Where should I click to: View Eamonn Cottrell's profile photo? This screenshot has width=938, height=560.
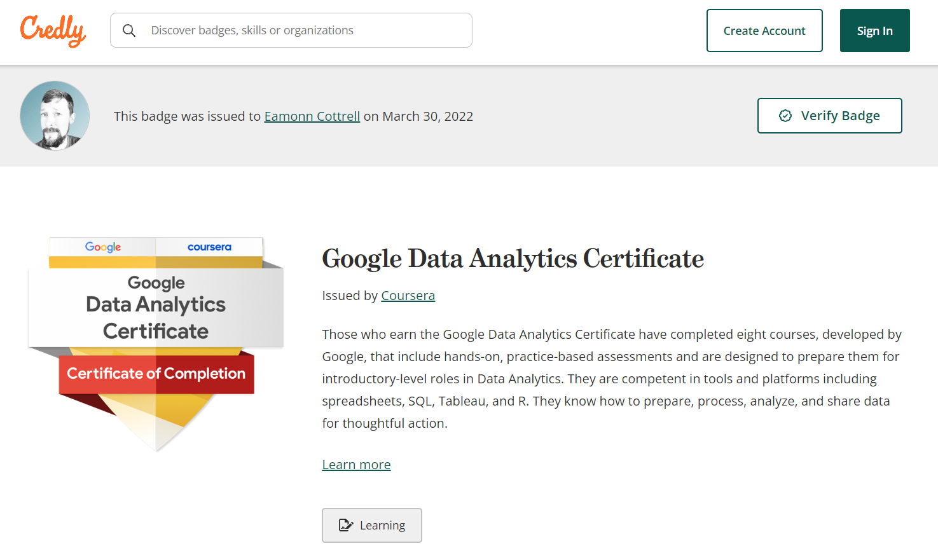pos(55,116)
